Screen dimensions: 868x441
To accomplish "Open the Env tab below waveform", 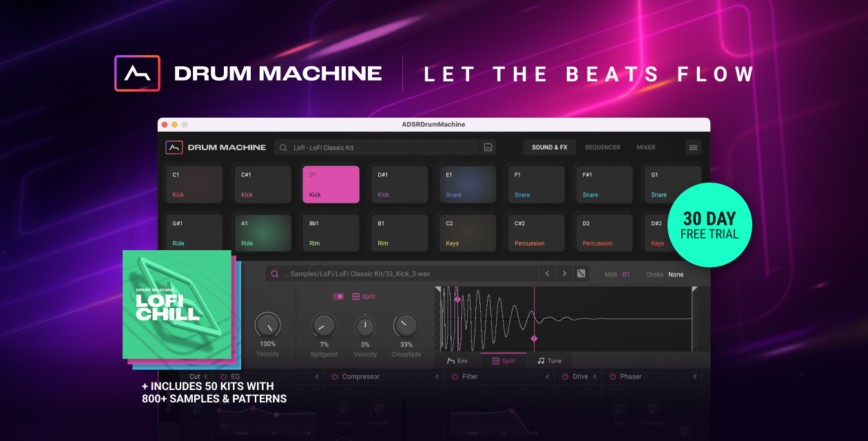I will click(x=457, y=360).
